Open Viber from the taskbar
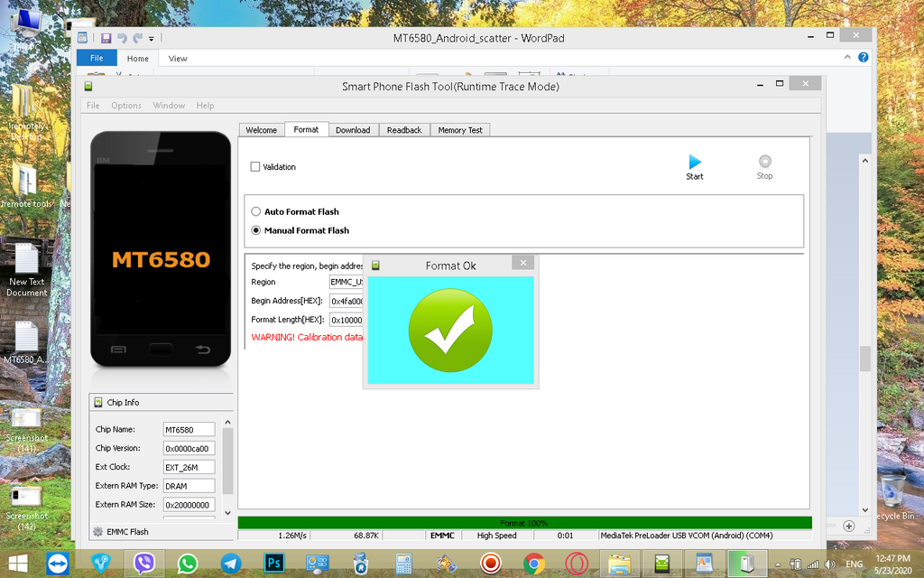 click(x=143, y=564)
